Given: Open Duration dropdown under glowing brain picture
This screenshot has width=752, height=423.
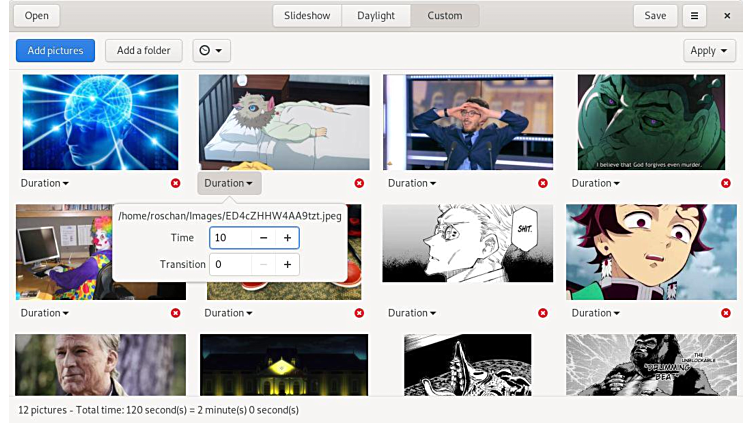Looking at the screenshot, I should pyautogui.click(x=45, y=183).
